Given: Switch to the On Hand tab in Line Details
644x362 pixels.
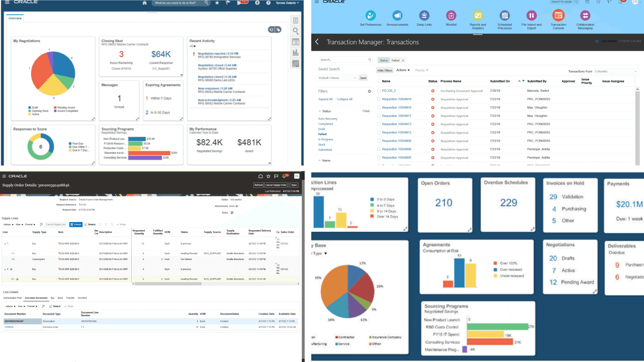Looking at the screenshot, I should pyautogui.click(x=82, y=298).
